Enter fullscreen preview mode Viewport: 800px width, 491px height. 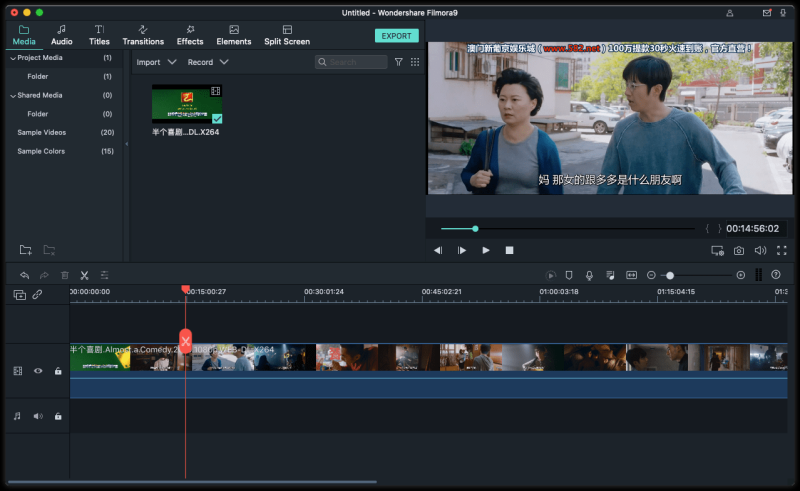click(782, 250)
